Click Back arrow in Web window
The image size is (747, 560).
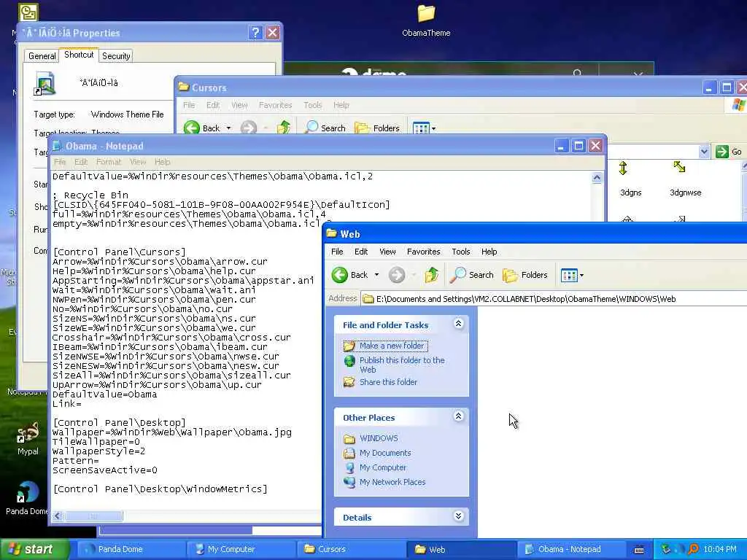tap(340, 275)
